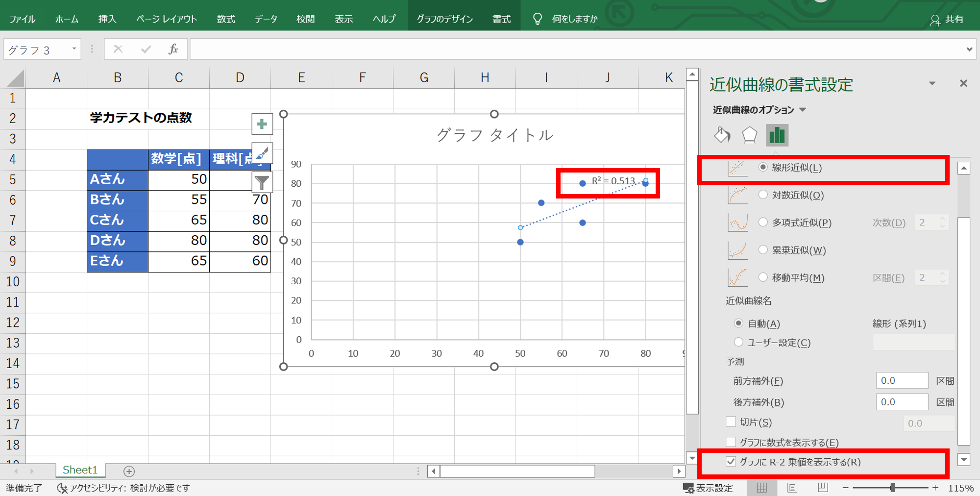Open the 書式 ribbon tab

(501, 19)
